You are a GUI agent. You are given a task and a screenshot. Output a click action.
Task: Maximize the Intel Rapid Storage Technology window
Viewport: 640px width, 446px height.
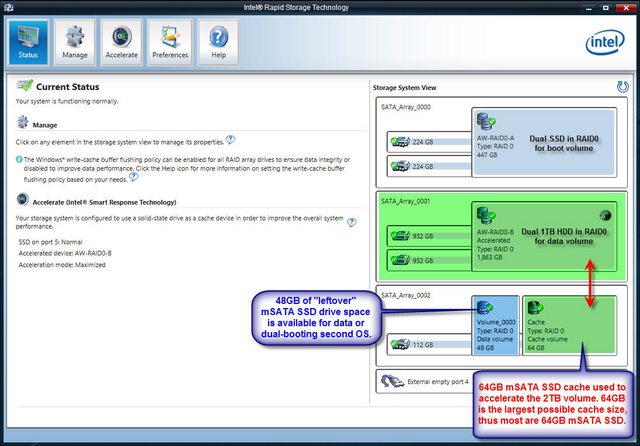(x=606, y=8)
